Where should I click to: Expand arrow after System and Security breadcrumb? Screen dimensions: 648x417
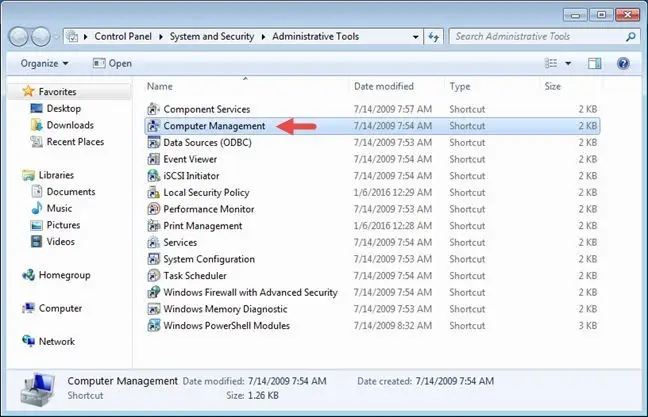[x=263, y=37]
